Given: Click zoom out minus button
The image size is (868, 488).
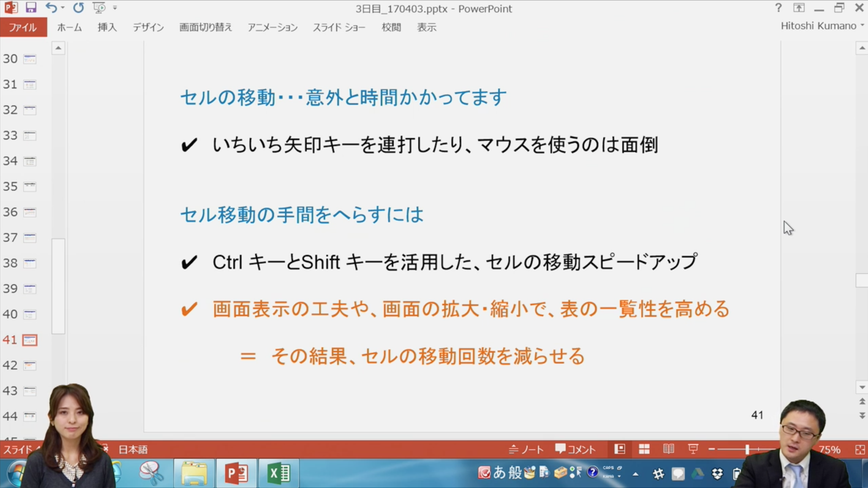Looking at the screenshot, I should click(712, 449).
